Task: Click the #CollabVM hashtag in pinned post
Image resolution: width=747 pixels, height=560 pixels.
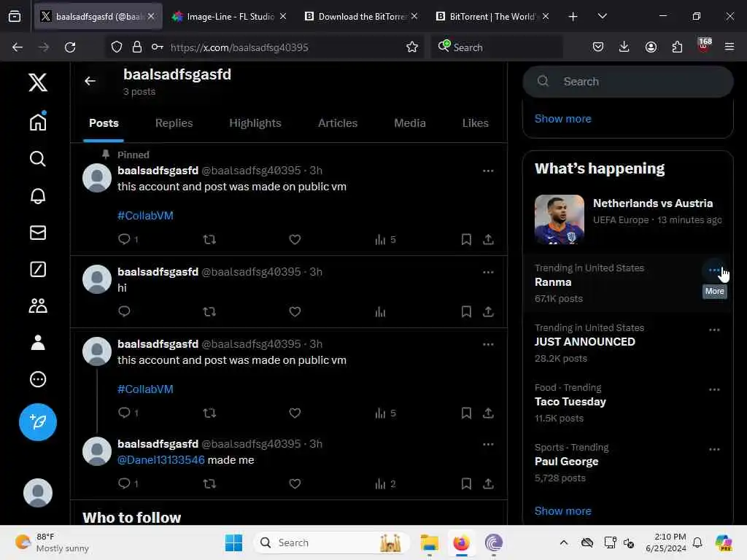Action: coord(145,215)
